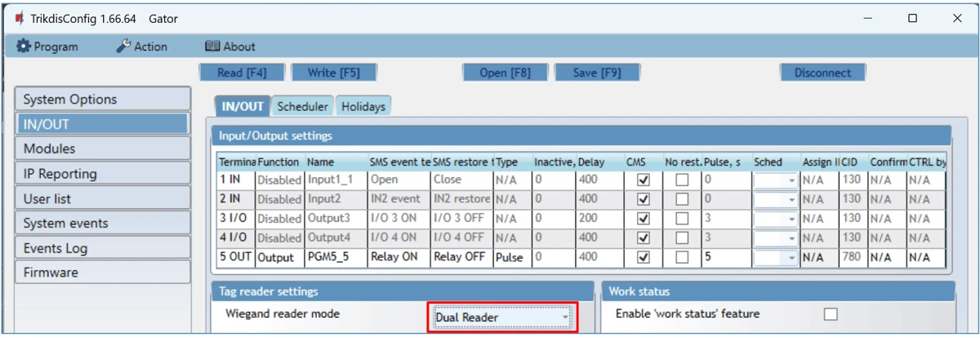Screen dimensions: 980x338
Task: Click the Save [F9] button
Action: pyautogui.click(x=596, y=73)
